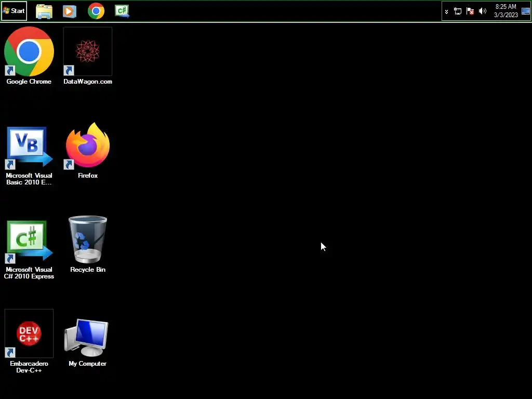Open Windows Explorer from taskbar

44,11
